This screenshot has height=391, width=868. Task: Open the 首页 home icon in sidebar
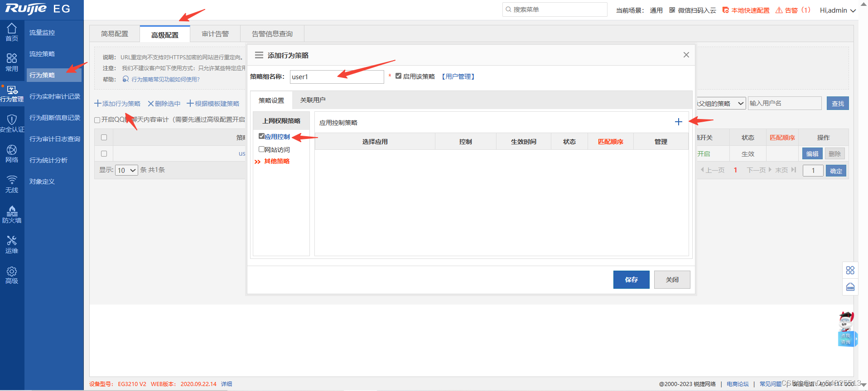click(x=12, y=32)
